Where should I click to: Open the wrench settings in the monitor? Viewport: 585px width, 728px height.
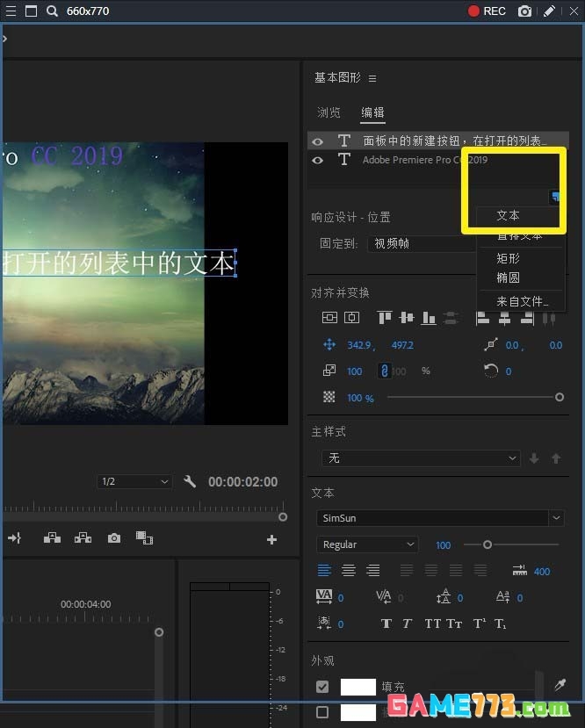190,481
